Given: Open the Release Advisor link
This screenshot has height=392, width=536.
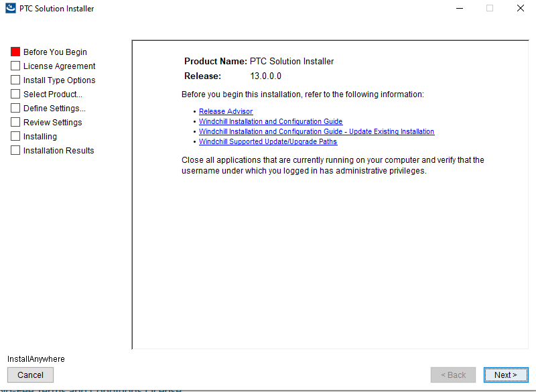Looking at the screenshot, I should point(226,111).
